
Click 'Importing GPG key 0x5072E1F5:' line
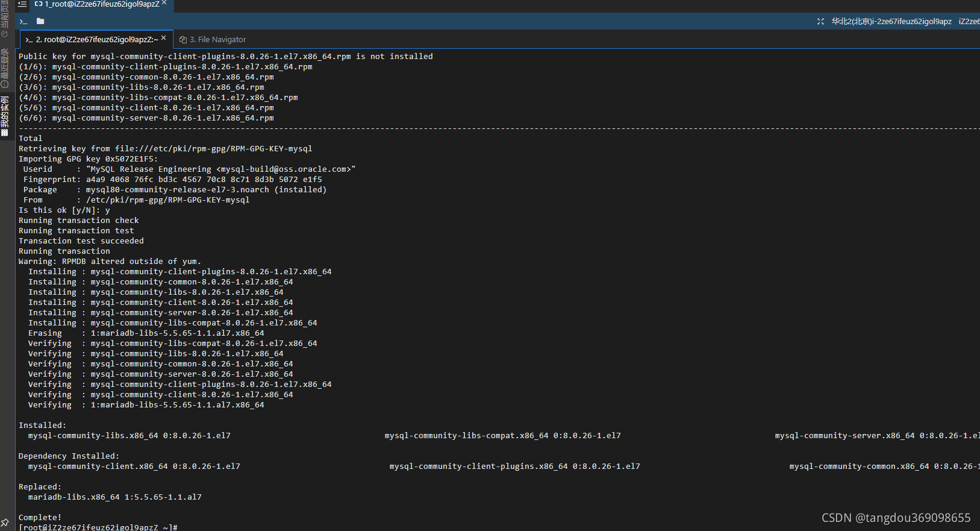[89, 159]
